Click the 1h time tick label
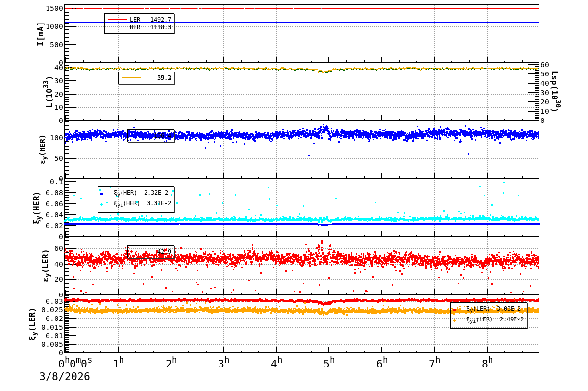 118,363
